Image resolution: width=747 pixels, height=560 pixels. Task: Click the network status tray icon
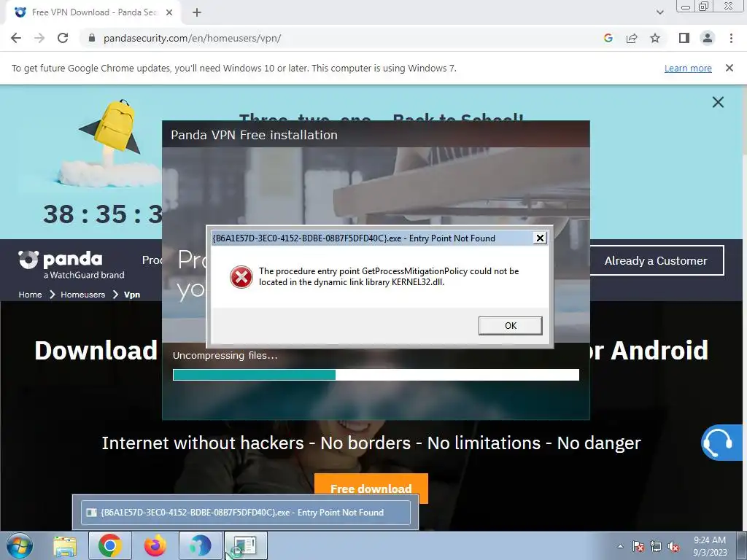pyautogui.click(x=656, y=546)
